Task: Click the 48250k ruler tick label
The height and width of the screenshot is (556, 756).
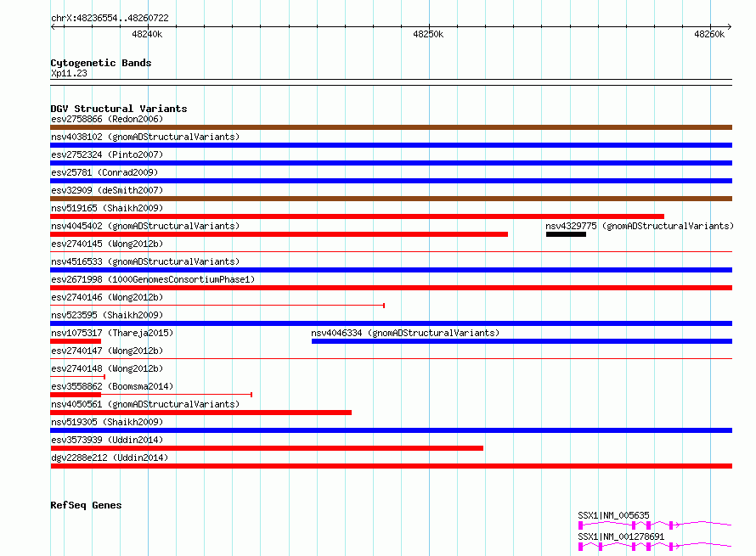Action: [428, 34]
